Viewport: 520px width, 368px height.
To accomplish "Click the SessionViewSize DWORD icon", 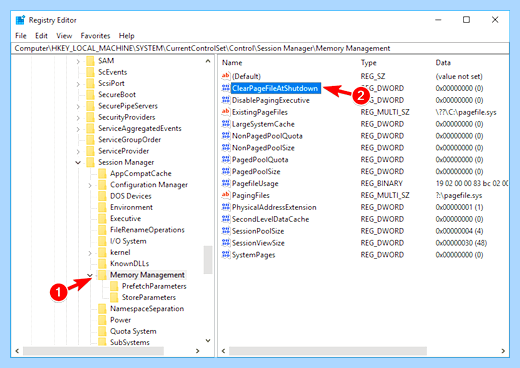I will (226, 243).
